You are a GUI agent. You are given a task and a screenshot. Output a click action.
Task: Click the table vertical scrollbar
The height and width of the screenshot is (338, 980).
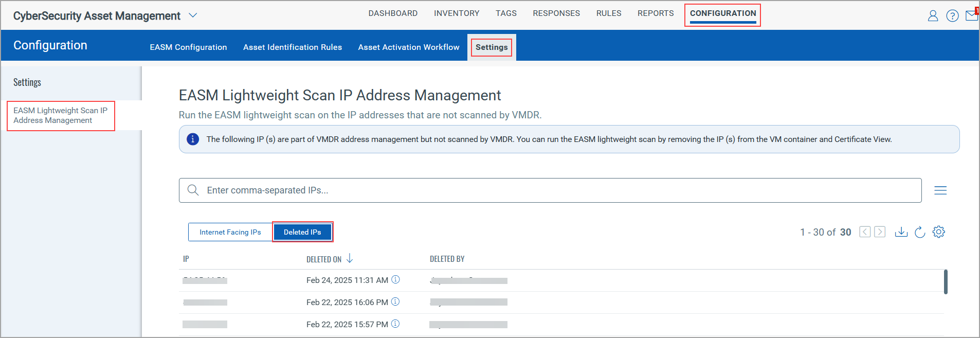[x=946, y=282]
